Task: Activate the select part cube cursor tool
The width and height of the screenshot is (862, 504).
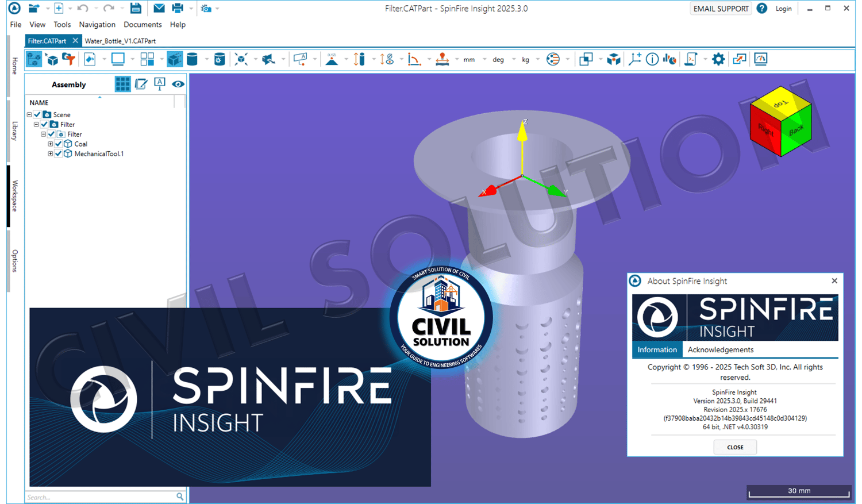Action: [52, 59]
